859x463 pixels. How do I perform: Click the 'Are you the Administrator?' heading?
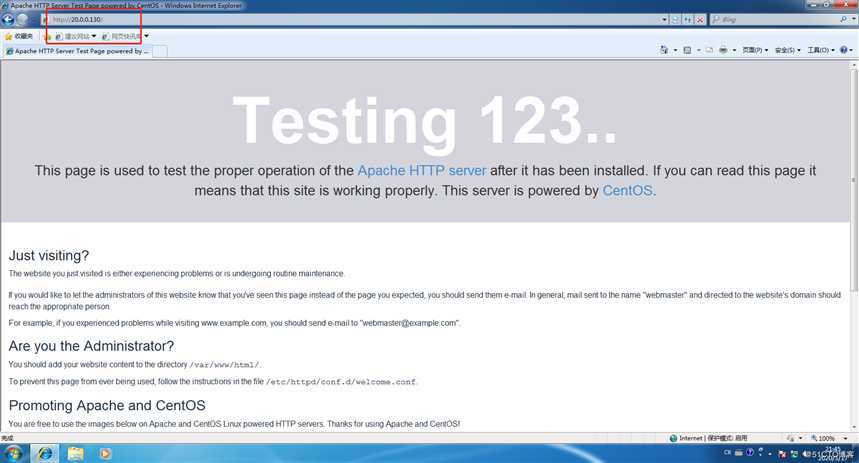(91, 346)
